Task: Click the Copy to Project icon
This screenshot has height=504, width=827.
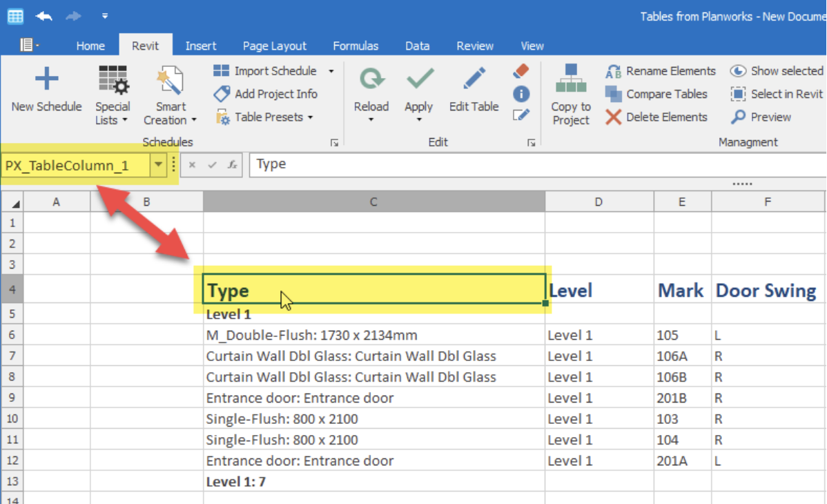Action: point(571,79)
